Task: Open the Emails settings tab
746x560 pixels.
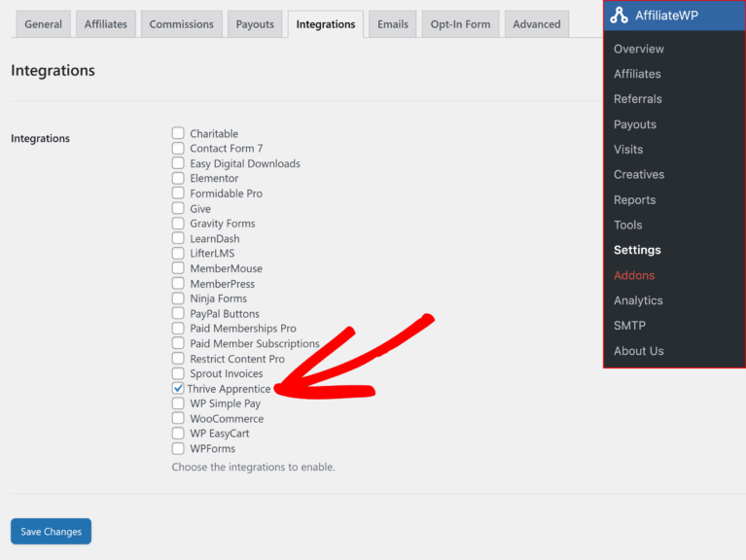Action: point(392,24)
